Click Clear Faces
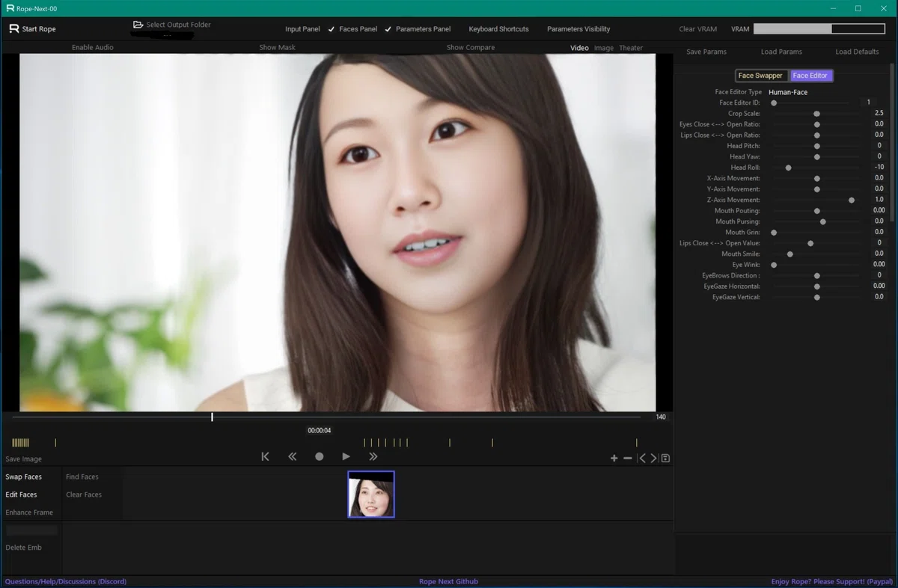The height and width of the screenshot is (588, 898). [x=84, y=494]
